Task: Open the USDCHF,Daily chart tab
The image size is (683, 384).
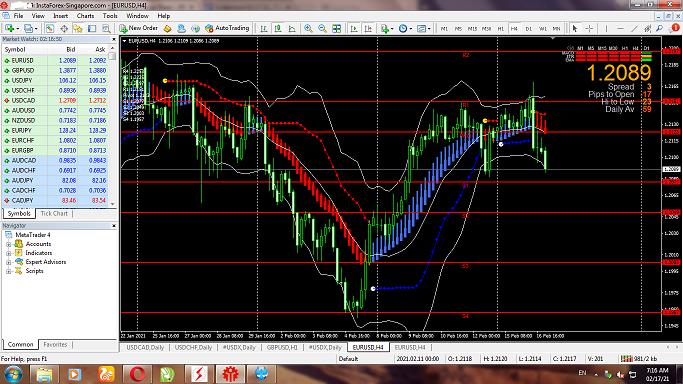Action: coord(193,347)
